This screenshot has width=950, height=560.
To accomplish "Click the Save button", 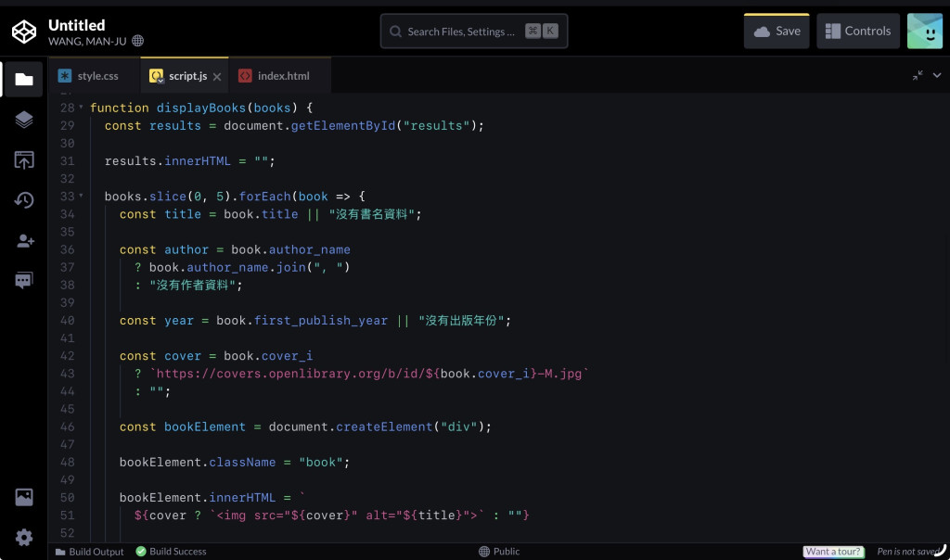I will [x=777, y=31].
